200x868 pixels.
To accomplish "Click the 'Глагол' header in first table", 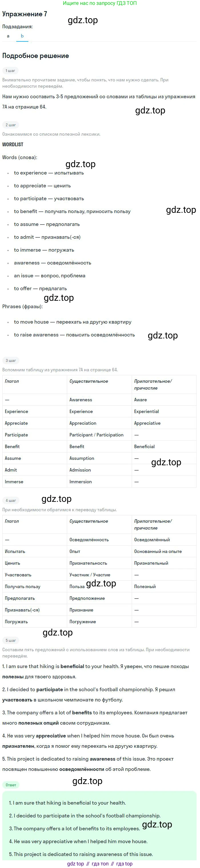I will 12,381.
